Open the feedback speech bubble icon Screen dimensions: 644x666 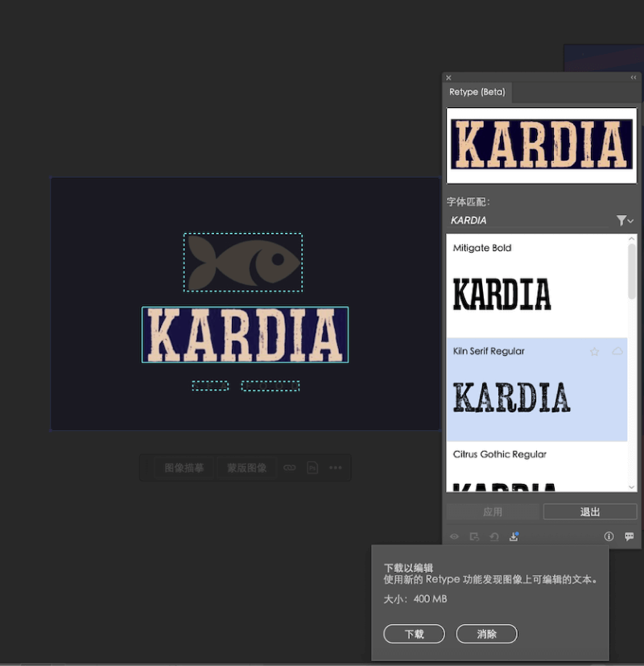[x=629, y=536]
